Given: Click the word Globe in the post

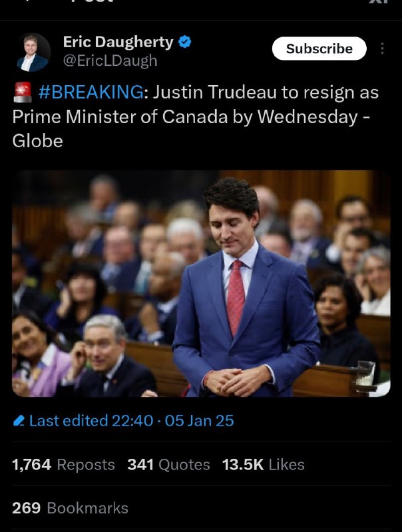Looking at the screenshot, I should [x=38, y=141].
